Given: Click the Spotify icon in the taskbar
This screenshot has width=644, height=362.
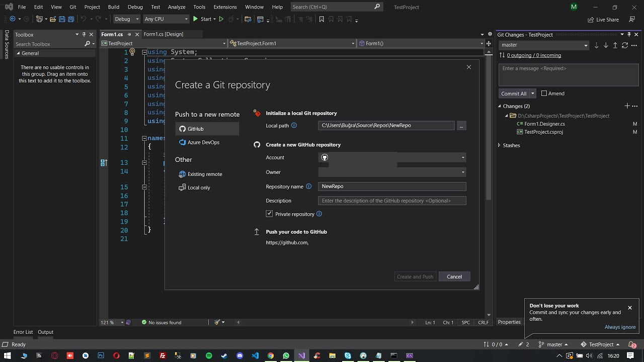Looking at the screenshot, I should pyautogui.click(x=209, y=356).
